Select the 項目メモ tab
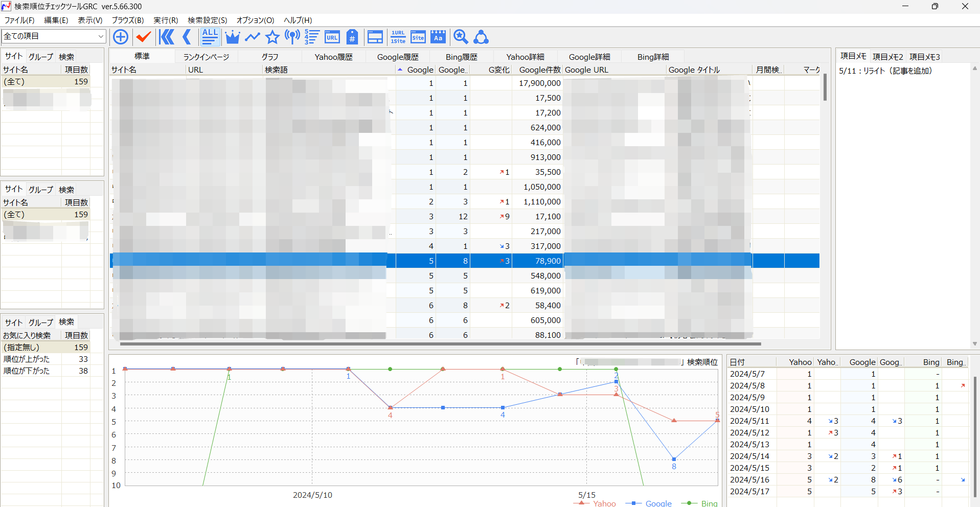The height and width of the screenshot is (507, 980). (853, 56)
